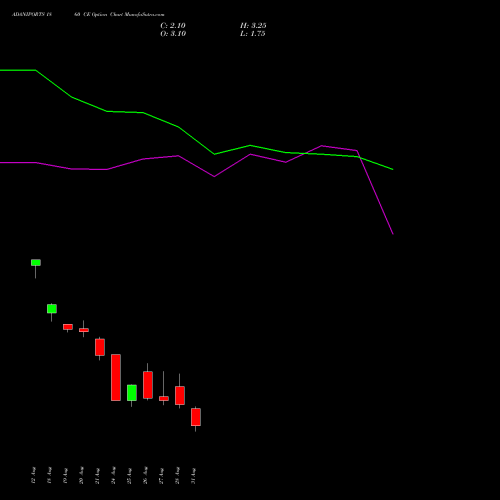
Task: Click the ADANIPORTS chart title text
Action: [88, 15]
